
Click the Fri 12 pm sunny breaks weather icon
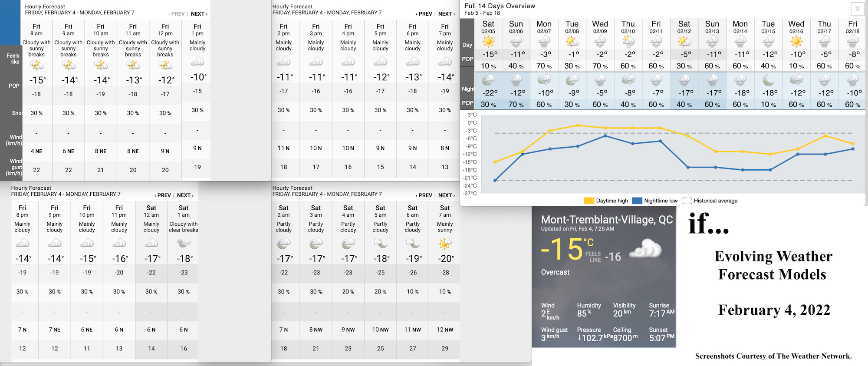(165, 65)
